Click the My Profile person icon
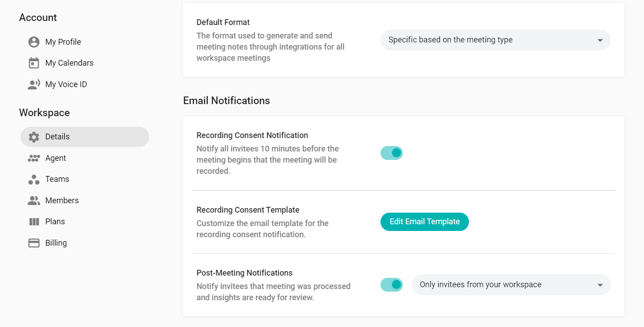Screen dimensions: 644x327 [x=34, y=42]
